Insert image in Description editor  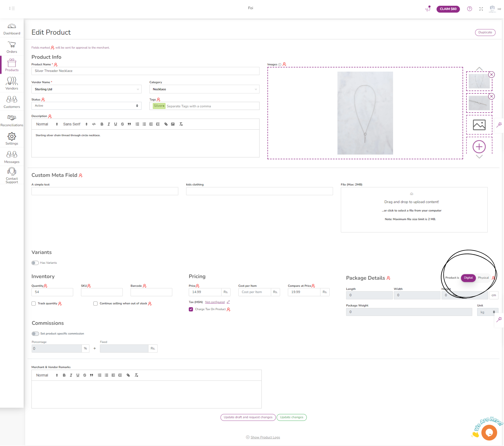(x=173, y=124)
